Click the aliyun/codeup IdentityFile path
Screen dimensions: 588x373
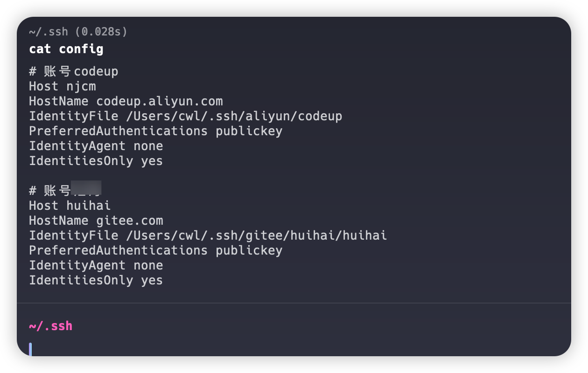coord(234,116)
